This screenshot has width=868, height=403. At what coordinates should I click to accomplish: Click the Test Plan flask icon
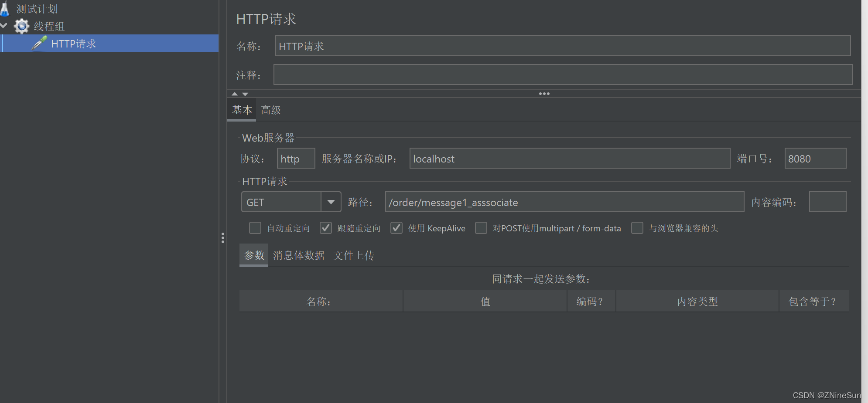coord(4,9)
